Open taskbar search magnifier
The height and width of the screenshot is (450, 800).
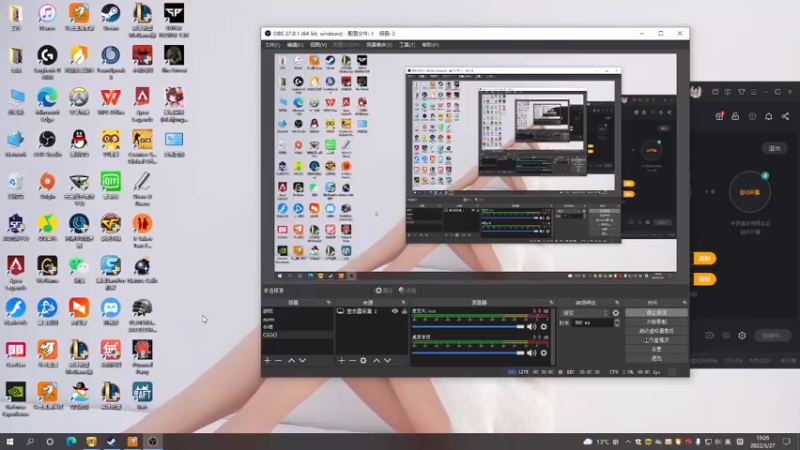[x=30, y=441]
